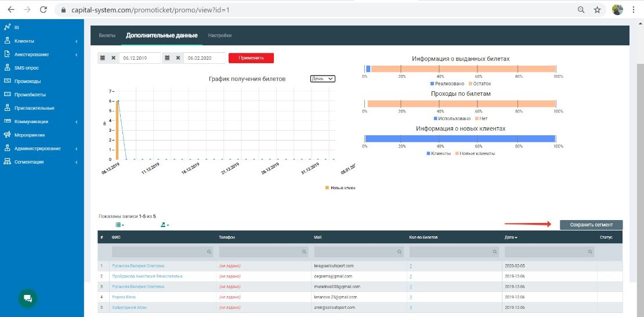Image resolution: width=644 pixels, height=317 pixels.
Task: Click the browser reload icon
Action: pos(44,10)
